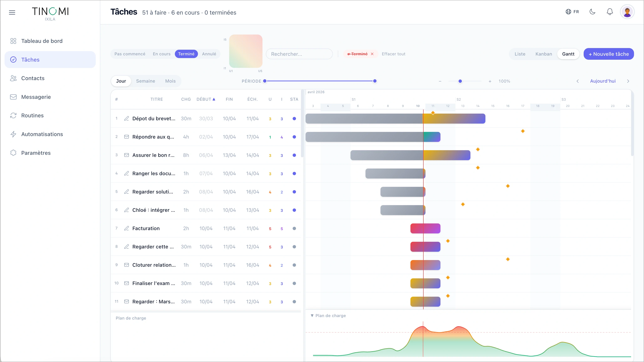Click pencil icon on Ranger les docu... row
Screen dimensions: 644x362
[x=127, y=173]
